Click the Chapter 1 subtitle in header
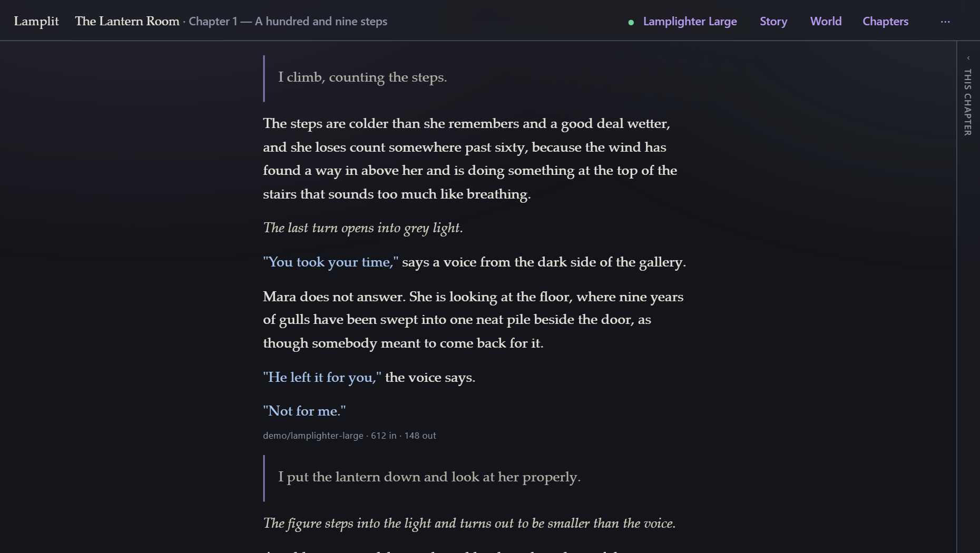 tap(288, 22)
